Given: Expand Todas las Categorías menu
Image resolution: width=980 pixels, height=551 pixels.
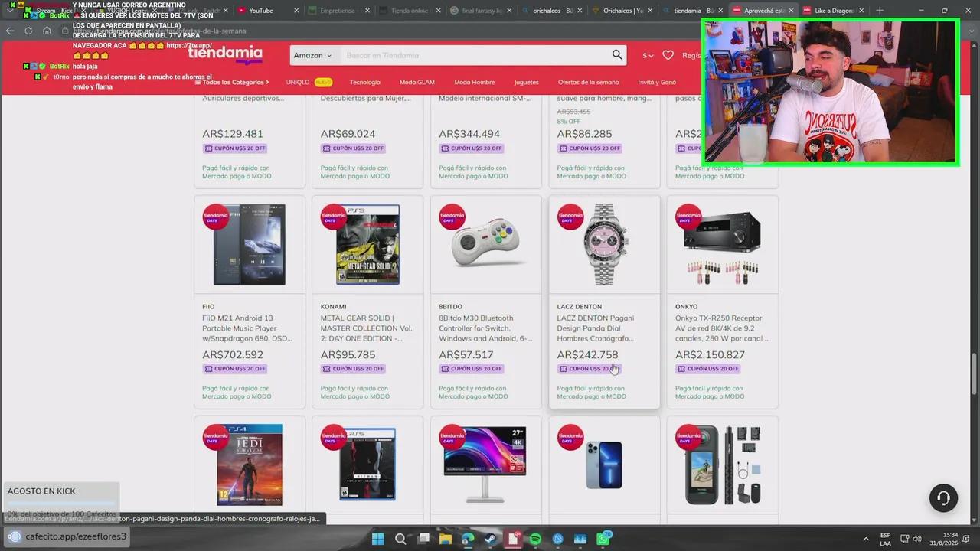Looking at the screenshot, I should coord(232,82).
